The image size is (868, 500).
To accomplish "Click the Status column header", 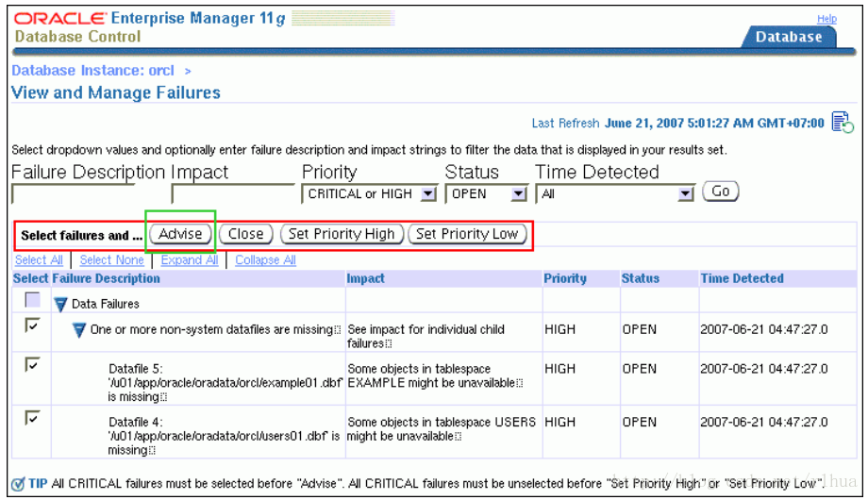I will [640, 278].
